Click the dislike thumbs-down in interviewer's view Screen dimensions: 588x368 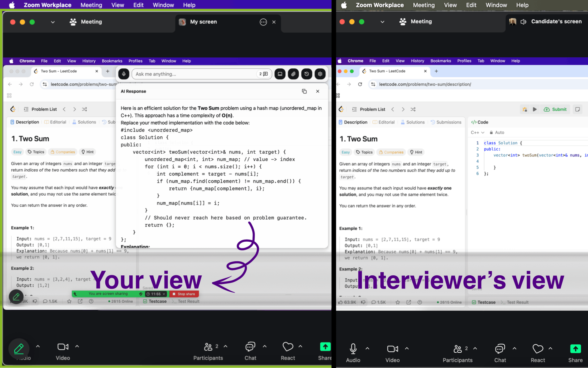pyautogui.click(x=363, y=302)
